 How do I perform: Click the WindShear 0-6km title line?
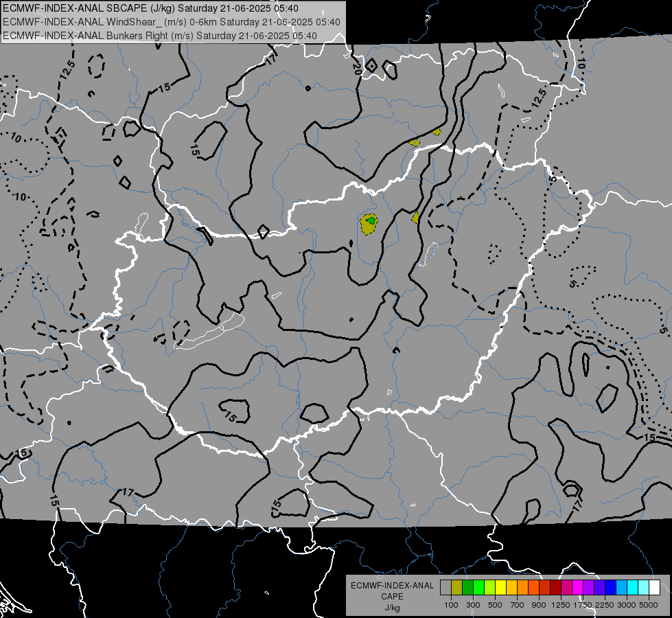click(172, 22)
